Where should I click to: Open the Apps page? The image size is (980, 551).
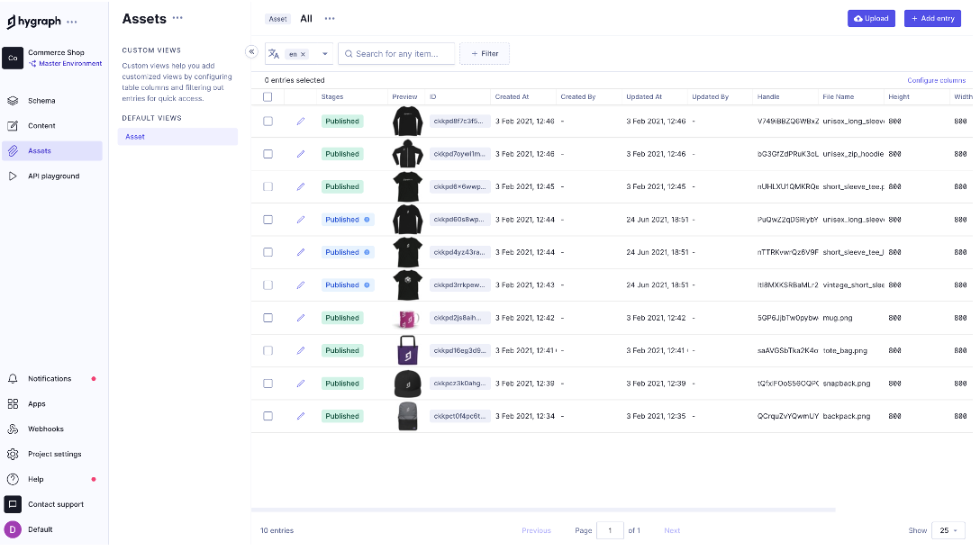[x=36, y=404]
